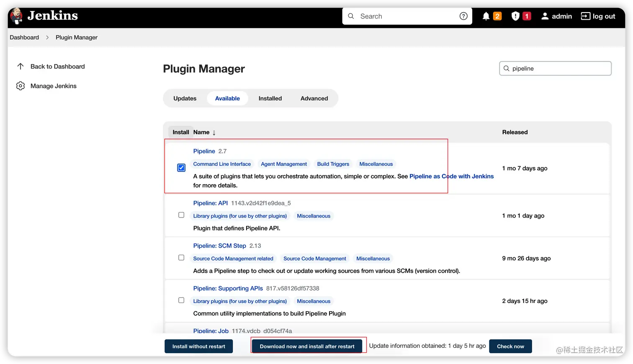Click Plugin Manager in the breadcrumb

[x=77, y=37]
